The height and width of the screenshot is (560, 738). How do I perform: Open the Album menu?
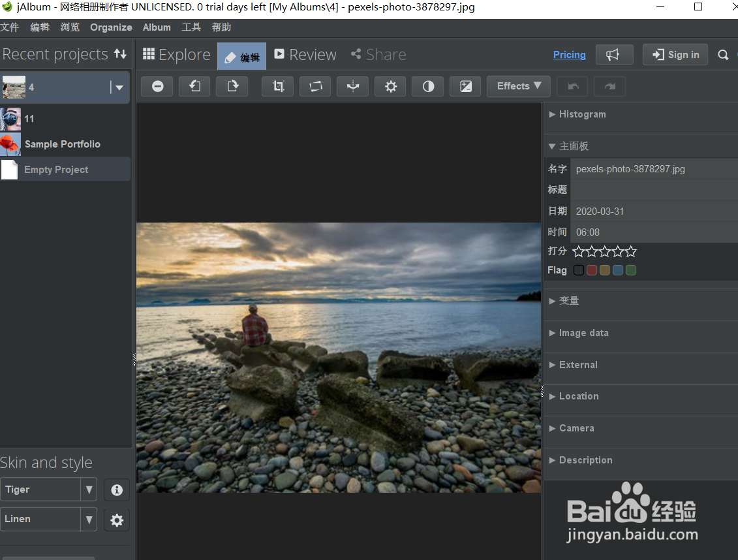pos(157,27)
